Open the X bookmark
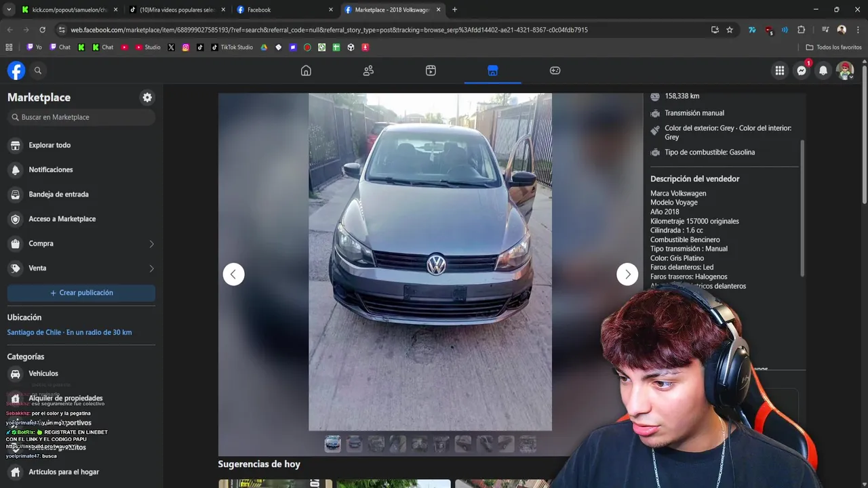868x488 pixels. (x=171, y=47)
